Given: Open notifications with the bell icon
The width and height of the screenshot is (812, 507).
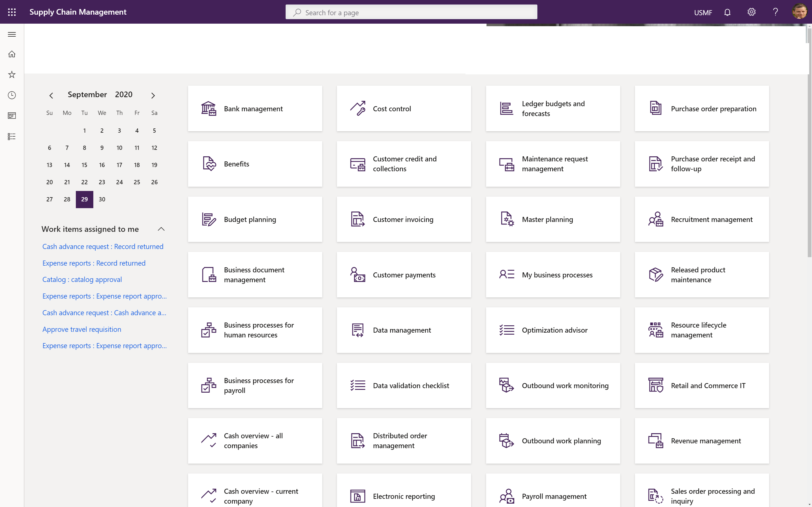Looking at the screenshot, I should pos(727,12).
